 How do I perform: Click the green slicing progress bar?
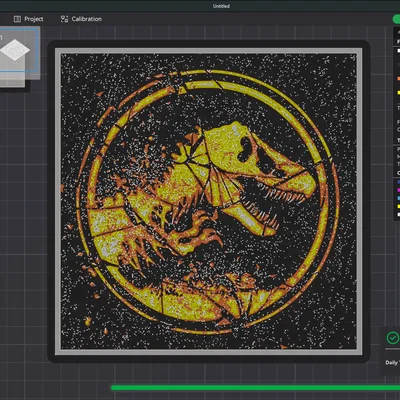coord(255,388)
